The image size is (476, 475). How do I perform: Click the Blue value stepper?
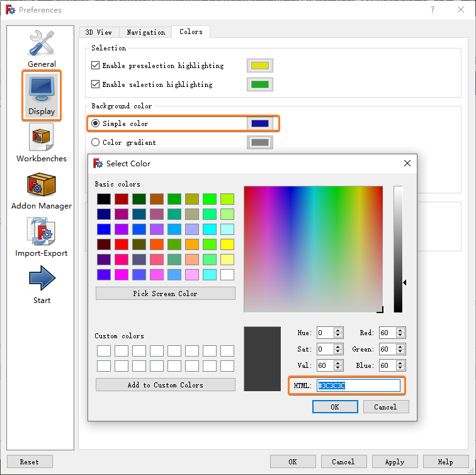point(401,365)
